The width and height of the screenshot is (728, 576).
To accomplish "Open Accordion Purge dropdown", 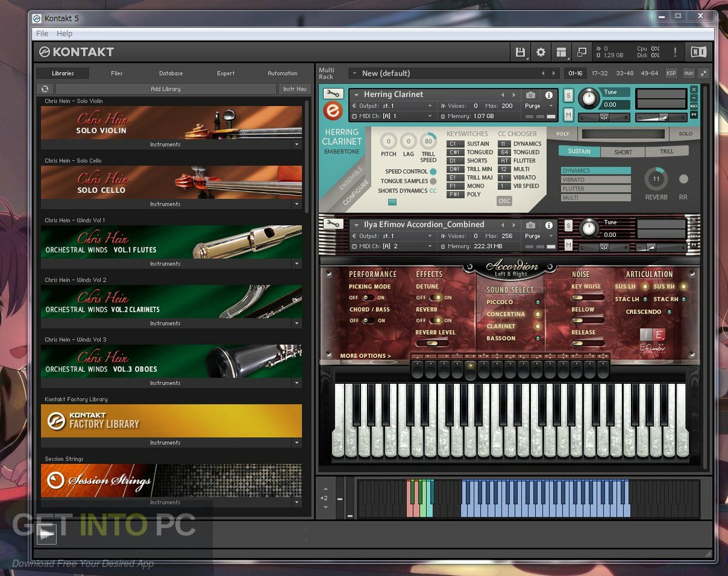I will pyautogui.click(x=551, y=236).
